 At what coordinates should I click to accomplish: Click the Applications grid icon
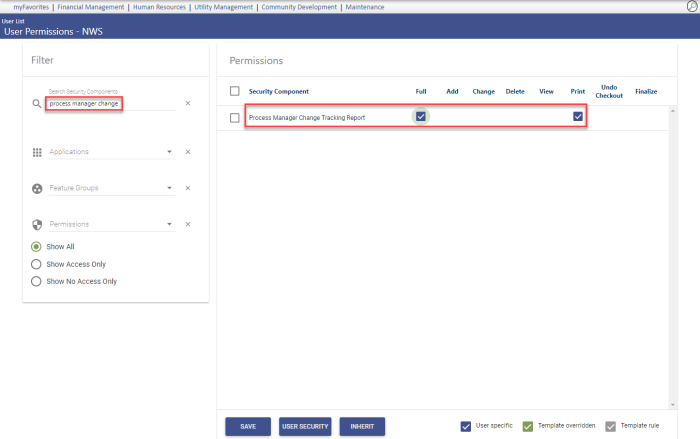pos(37,152)
